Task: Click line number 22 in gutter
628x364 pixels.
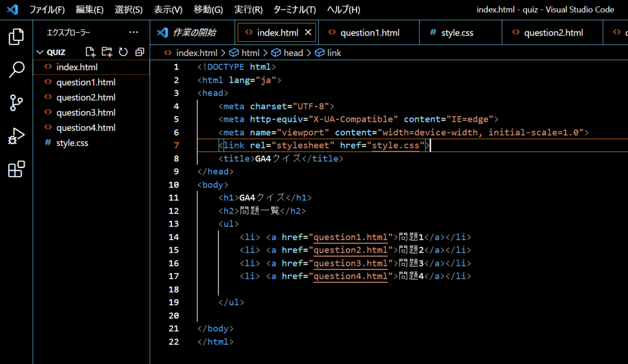Action: (x=174, y=342)
